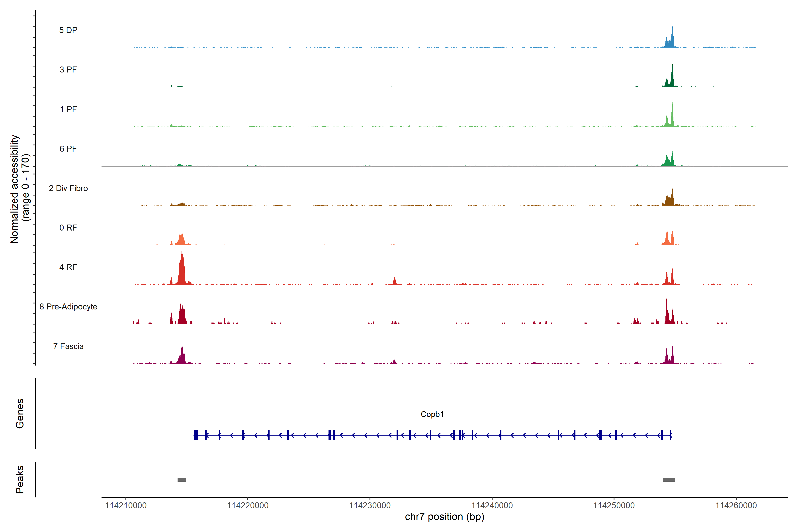The image size is (798, 532).
Task: Click the 4 RF track label
Action: coord(68,267)
